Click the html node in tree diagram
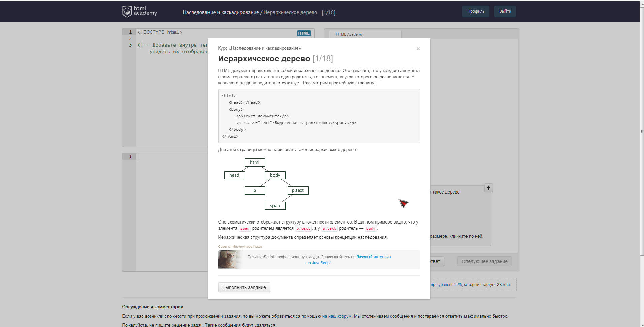This screenshot has width=644, height=327. [255, 162]
